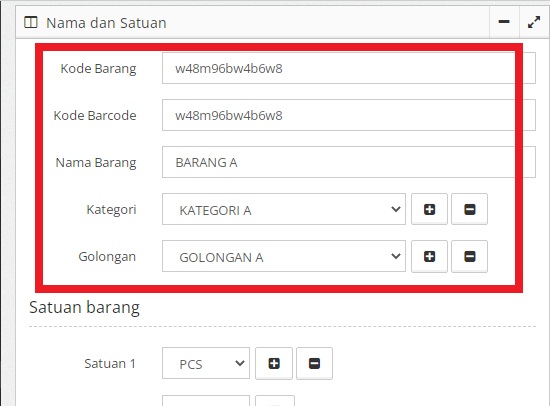Click the columns icon beside Nama dan Satuan

31,23
